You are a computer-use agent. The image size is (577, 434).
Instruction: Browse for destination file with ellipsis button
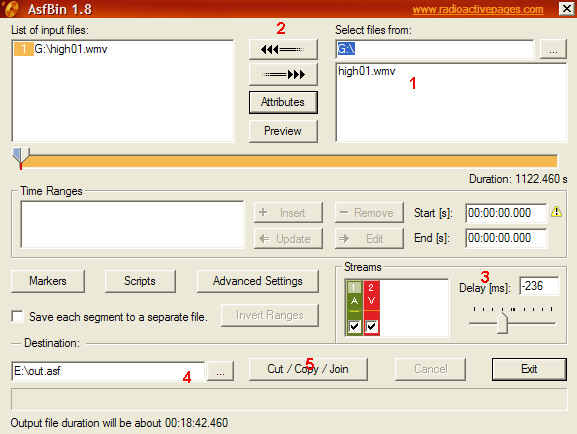pyautogui.click(x=220, y=371)
